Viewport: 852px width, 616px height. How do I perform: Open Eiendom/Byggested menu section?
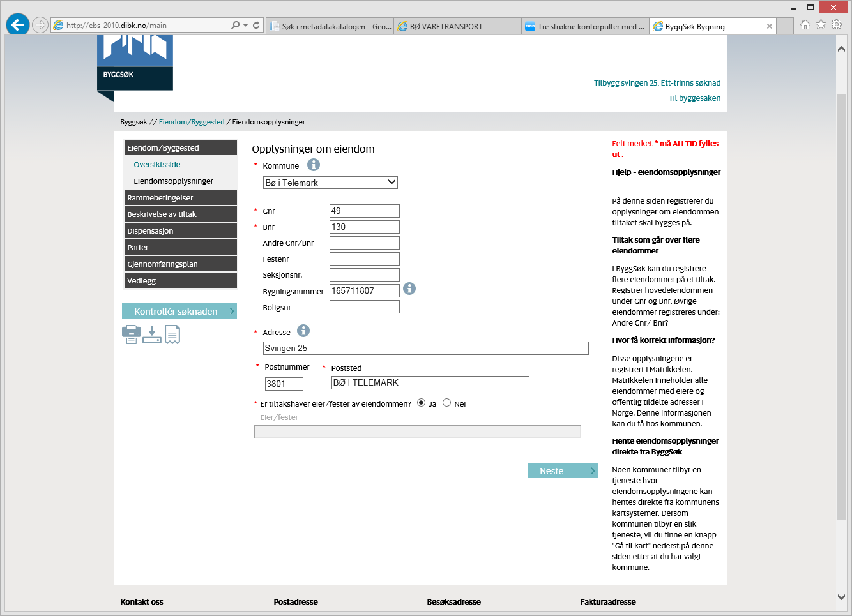[181, 147]
